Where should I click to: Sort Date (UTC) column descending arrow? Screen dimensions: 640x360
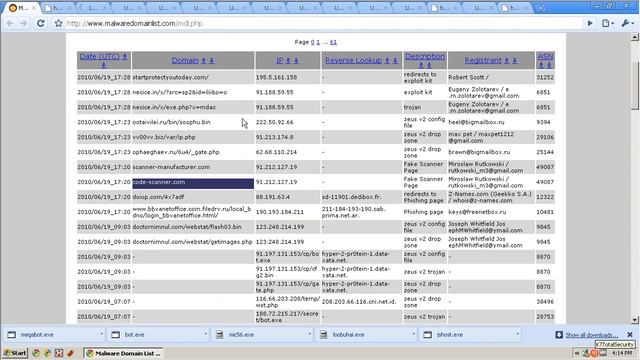[104, 64]
